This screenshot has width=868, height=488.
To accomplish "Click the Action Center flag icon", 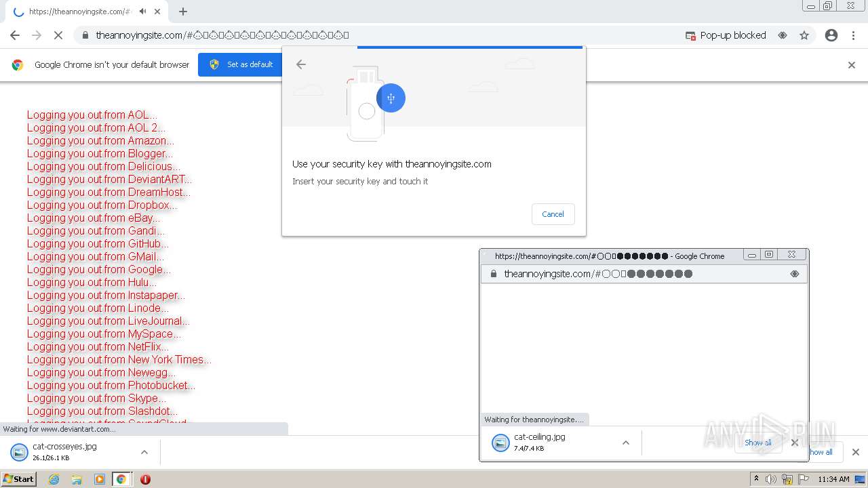I will coord(803,479).
